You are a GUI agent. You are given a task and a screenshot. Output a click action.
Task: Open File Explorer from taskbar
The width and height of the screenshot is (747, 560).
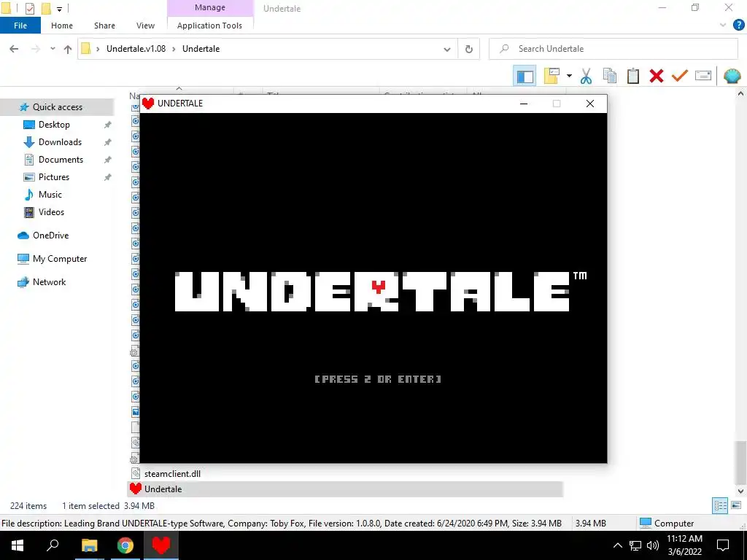(x=89, y=545)
